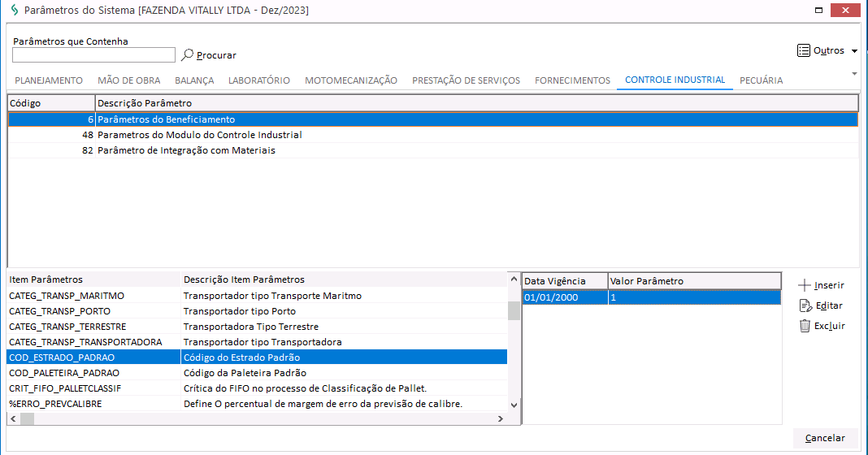Click description Código da Paleteira Padrão
This screenshot has width=868, height=455.
245,373
